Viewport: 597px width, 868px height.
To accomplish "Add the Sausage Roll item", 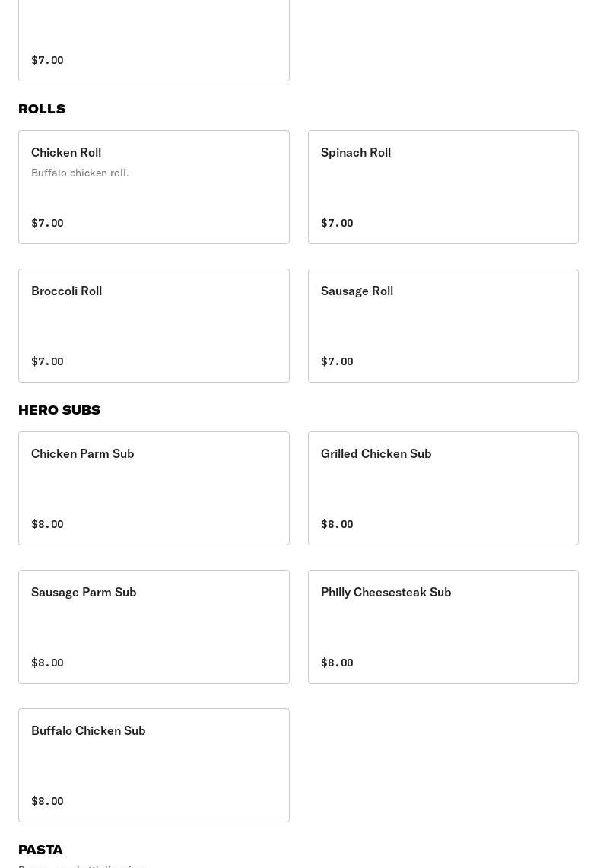I will (443, 326).
